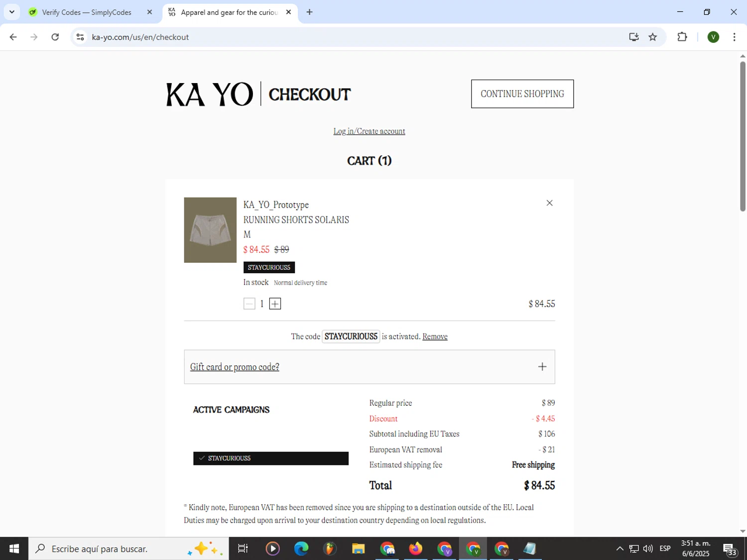Click European VAT removal row

click(x=462, y=449)
